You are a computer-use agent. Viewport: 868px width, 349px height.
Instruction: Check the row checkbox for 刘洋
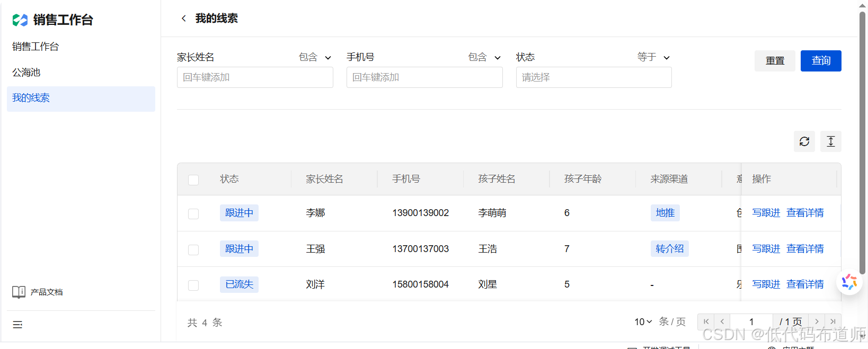[x=193, y=285]
